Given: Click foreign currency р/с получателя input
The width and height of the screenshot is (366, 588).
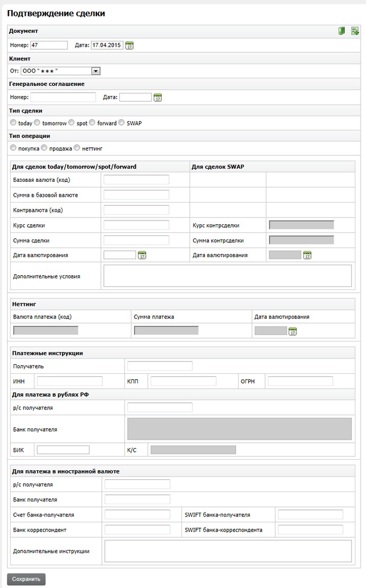Looking at the screenshot, I should click(137, 484).
